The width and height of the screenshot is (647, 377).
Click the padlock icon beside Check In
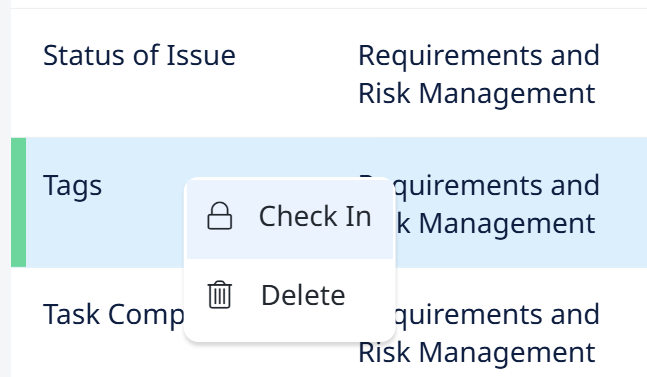pos(220,216)
